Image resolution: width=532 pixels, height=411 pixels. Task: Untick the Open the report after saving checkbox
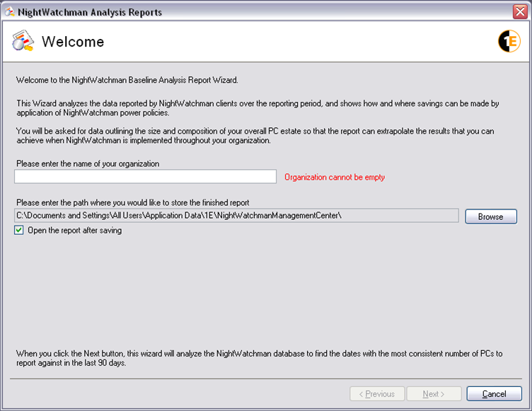pos(20,231)
